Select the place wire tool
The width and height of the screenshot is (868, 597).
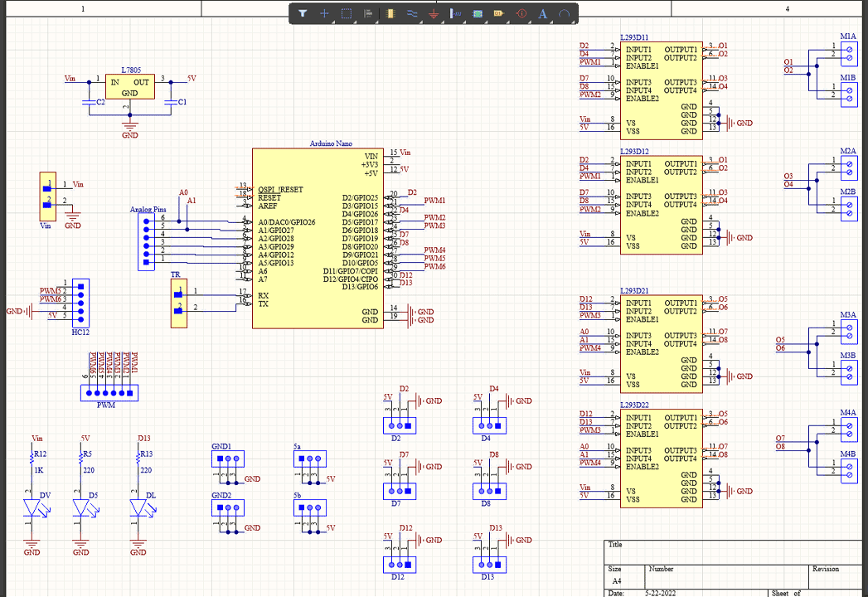tap(412, 13)
